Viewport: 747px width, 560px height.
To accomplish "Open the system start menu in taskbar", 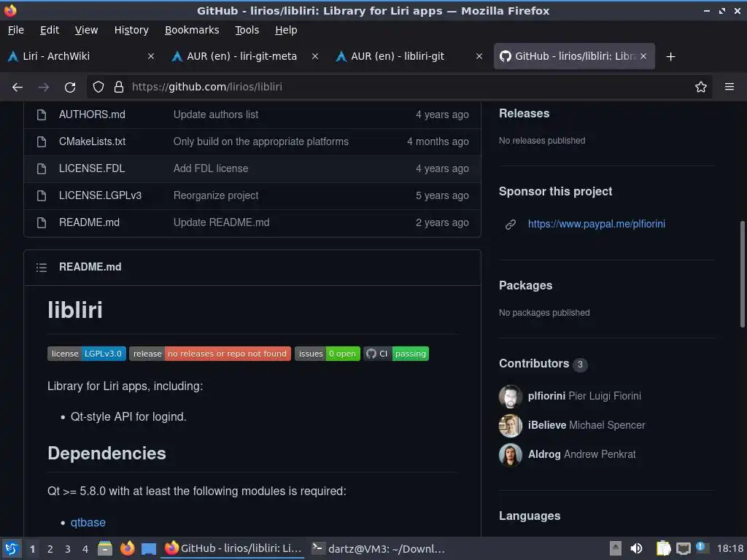I will point(12,549).
